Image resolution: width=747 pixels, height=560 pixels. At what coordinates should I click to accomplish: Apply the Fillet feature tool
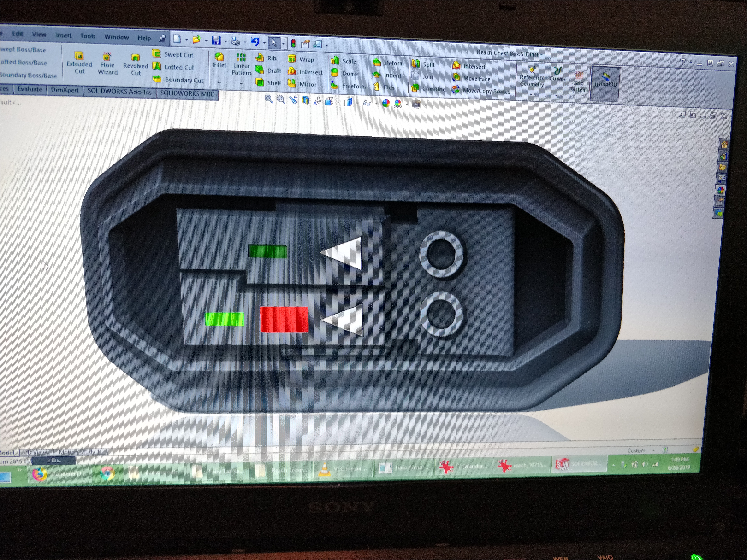tap(219, 61)
